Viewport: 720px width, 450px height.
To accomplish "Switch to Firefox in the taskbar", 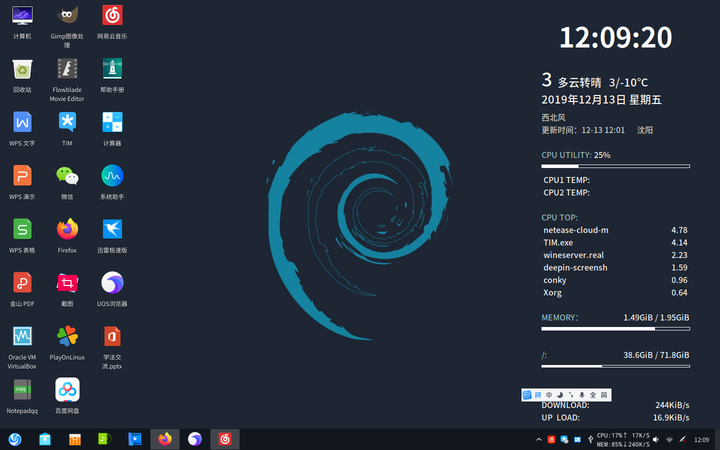I will pos(165,439).
